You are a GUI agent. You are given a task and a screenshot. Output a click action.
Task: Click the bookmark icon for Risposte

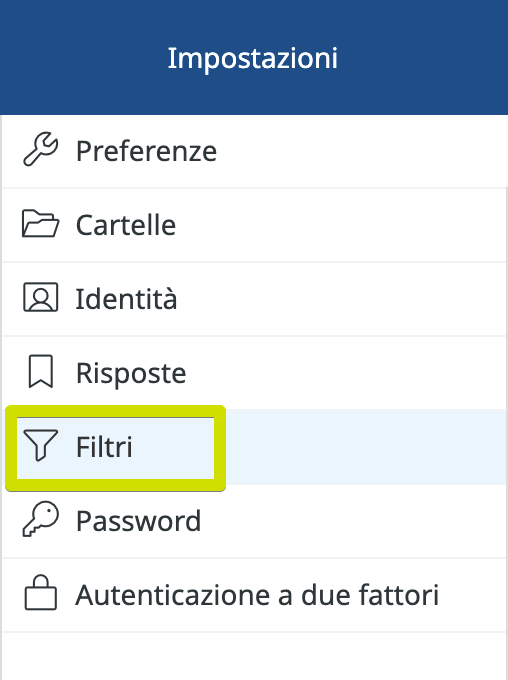[x=41, y=372]
